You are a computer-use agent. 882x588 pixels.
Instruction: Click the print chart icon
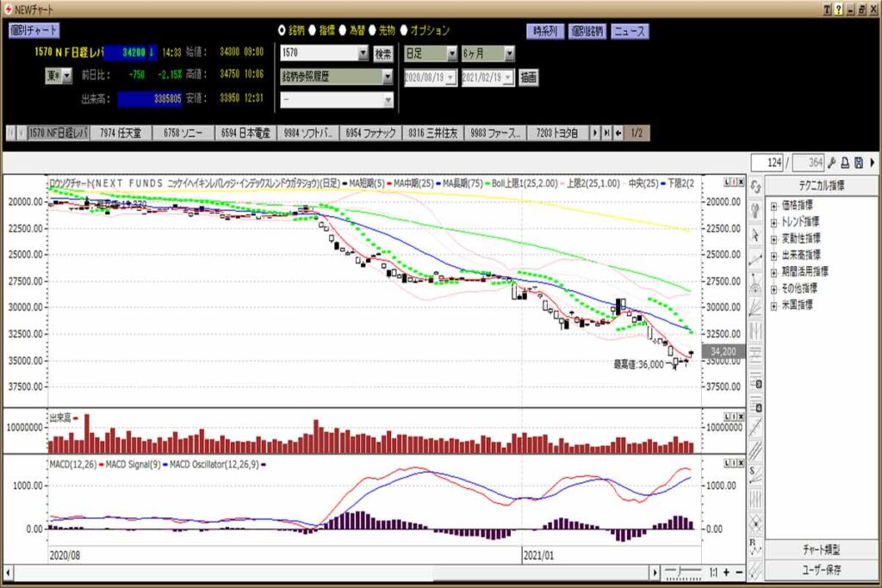coord(846,163)
